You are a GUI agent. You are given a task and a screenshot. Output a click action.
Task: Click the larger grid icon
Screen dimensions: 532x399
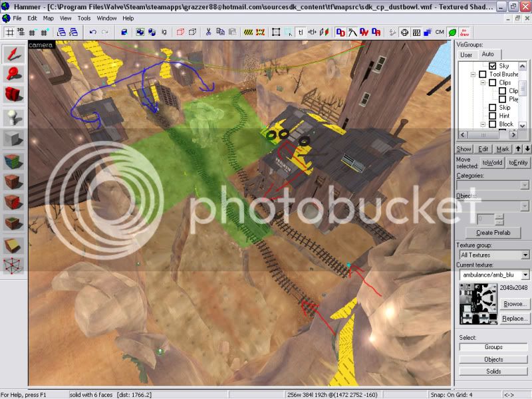pyautogui.click(x=44, y=32)
